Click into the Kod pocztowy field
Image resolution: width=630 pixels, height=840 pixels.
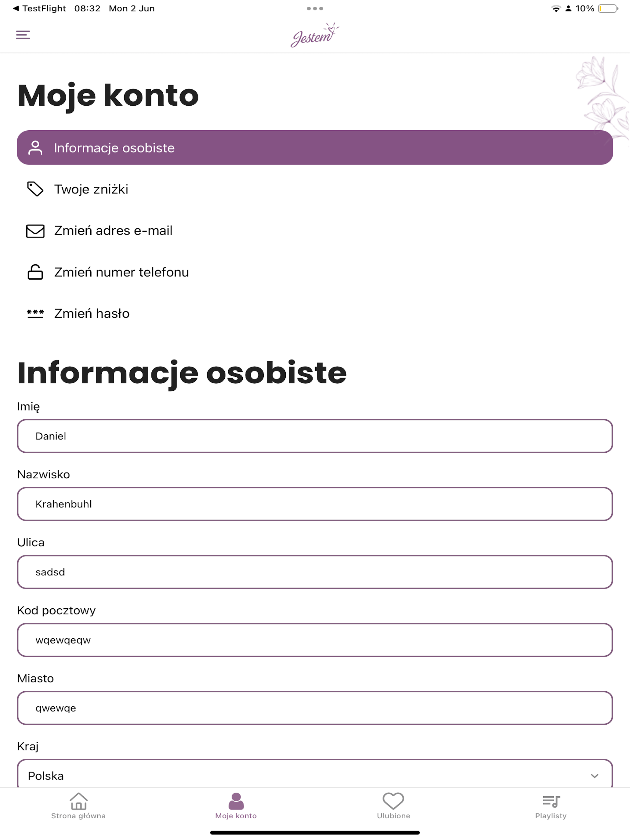coord(315,640)
